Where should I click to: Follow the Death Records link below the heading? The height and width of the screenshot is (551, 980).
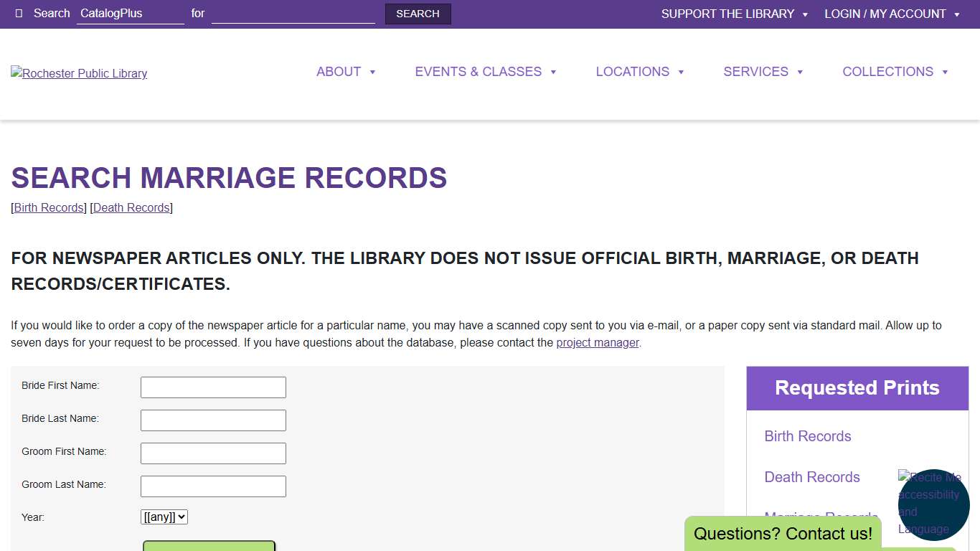[x=131, y=207]
